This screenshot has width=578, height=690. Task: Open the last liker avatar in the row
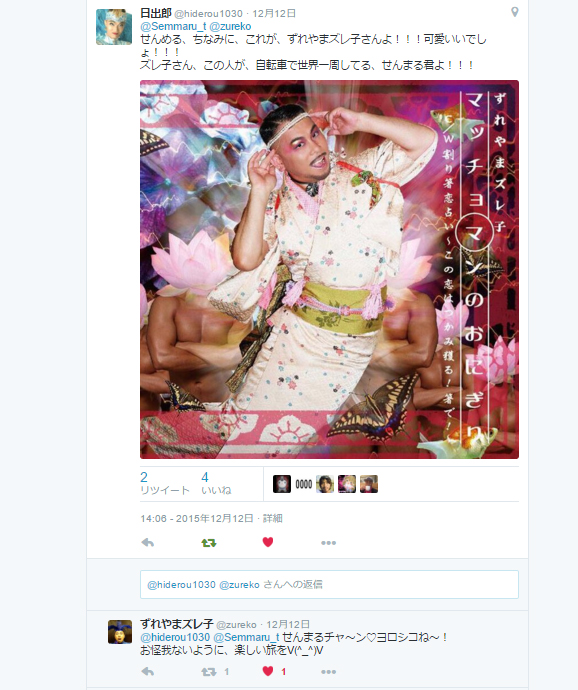(369, 484)
